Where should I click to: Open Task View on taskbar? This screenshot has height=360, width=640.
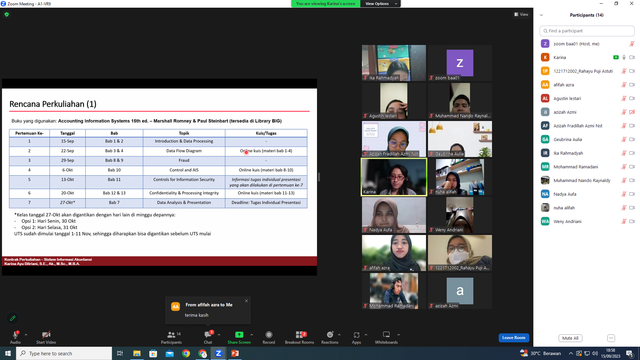coord(120,353)
